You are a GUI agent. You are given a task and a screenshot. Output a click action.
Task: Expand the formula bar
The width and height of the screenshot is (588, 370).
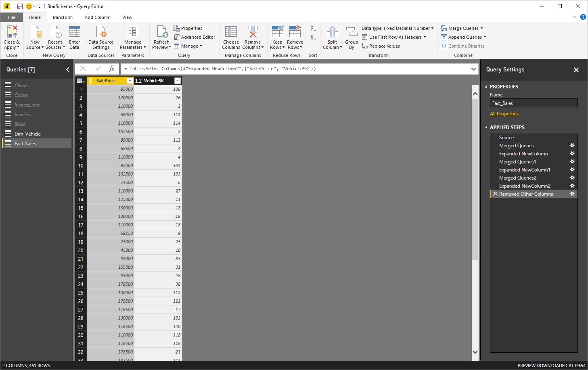[x=473, y=69]
